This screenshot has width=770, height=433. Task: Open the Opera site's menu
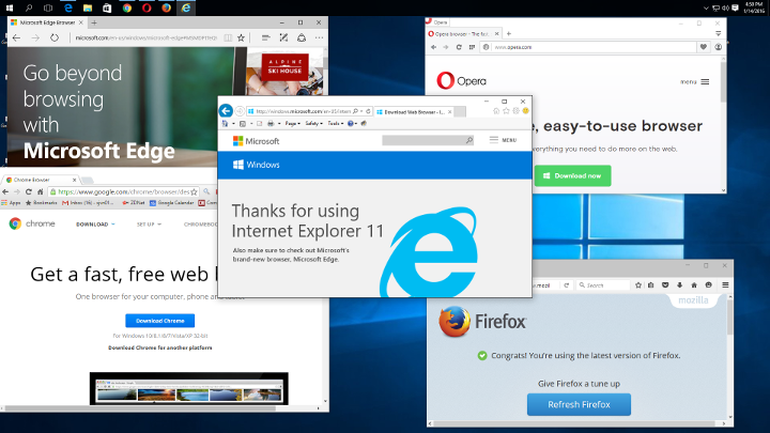click(x=696, y=81)
